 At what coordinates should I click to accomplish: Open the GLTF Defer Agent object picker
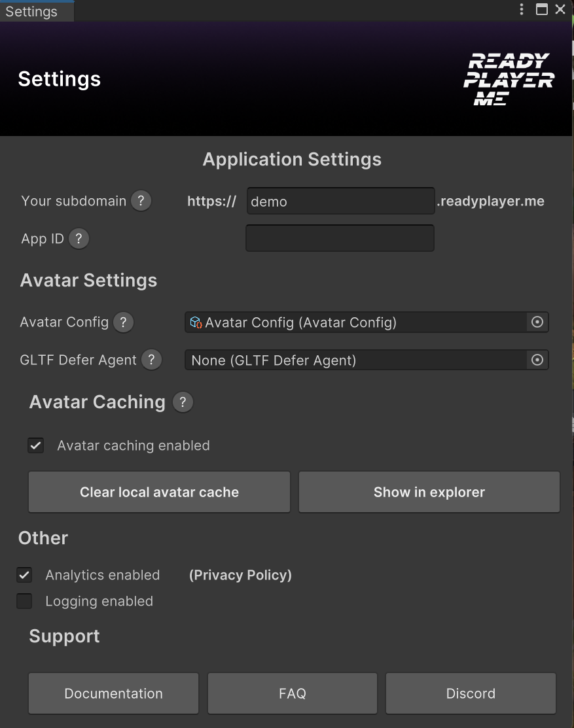[537, 360]
